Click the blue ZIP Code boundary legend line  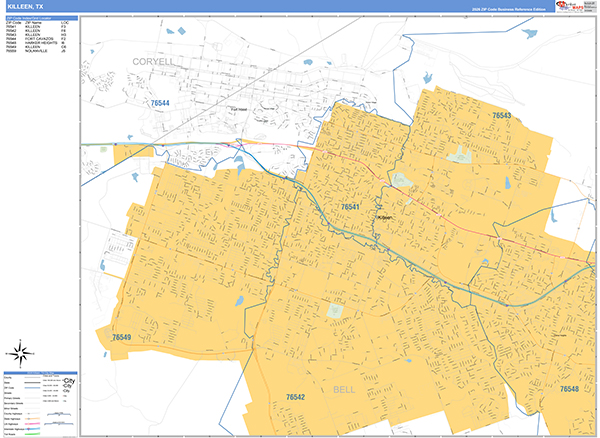click(x=33, y=388)
